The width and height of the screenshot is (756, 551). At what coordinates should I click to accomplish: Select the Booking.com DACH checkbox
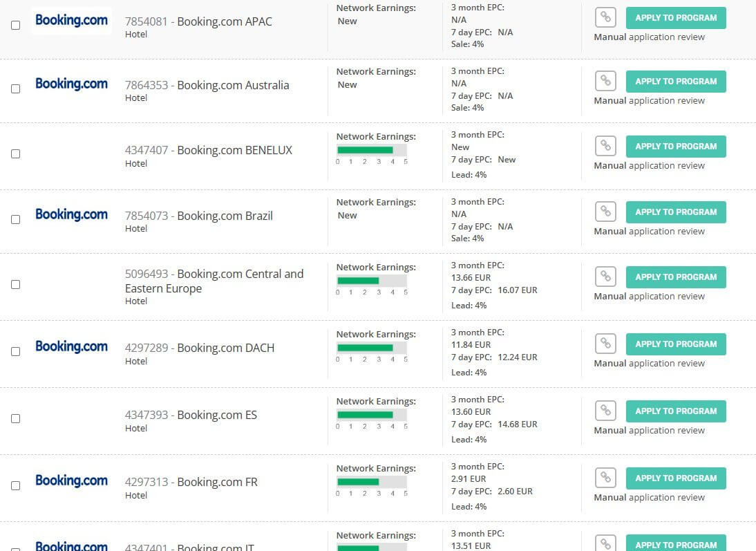(x=15, y=352)
